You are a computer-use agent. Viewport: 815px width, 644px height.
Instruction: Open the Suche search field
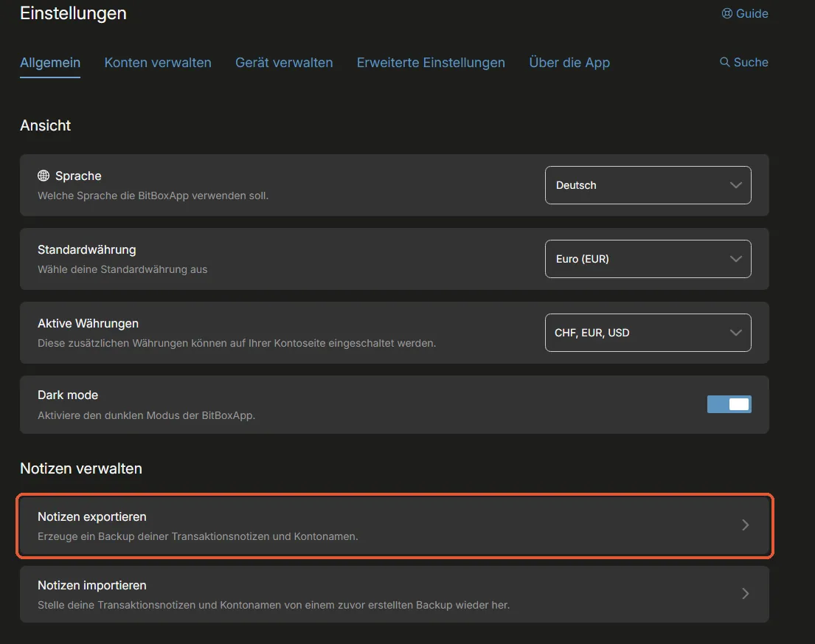point(743,63)
